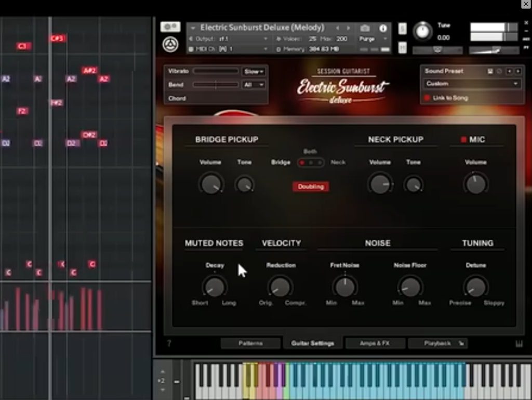Image resolution: width=532 pixels, height=400 pixels.
Task: Solo the instrument with S button
Action: point(403,29)
